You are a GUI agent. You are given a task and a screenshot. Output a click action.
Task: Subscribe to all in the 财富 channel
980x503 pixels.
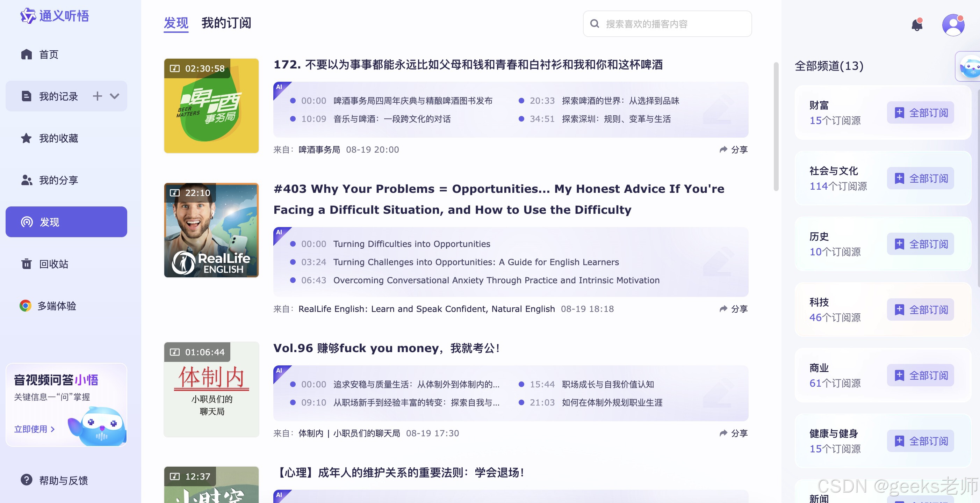pos(920,113)
